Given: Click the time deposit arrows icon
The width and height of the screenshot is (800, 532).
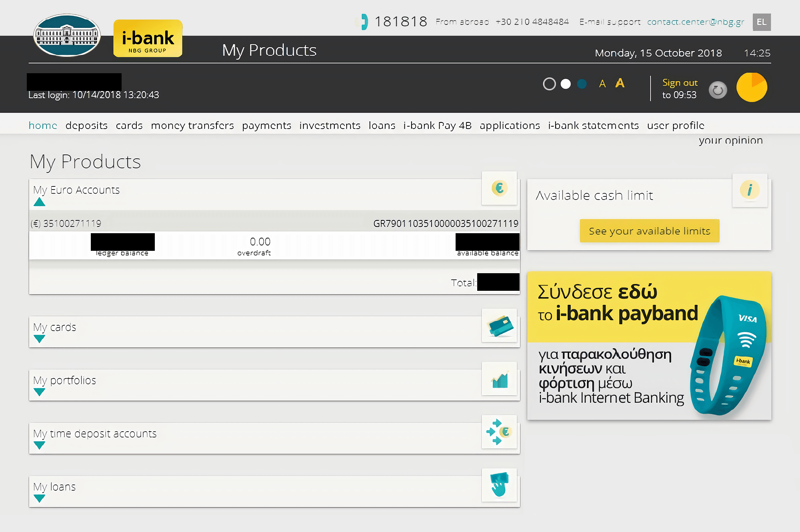Looking at the screenshot, I should tap(499, 432).
